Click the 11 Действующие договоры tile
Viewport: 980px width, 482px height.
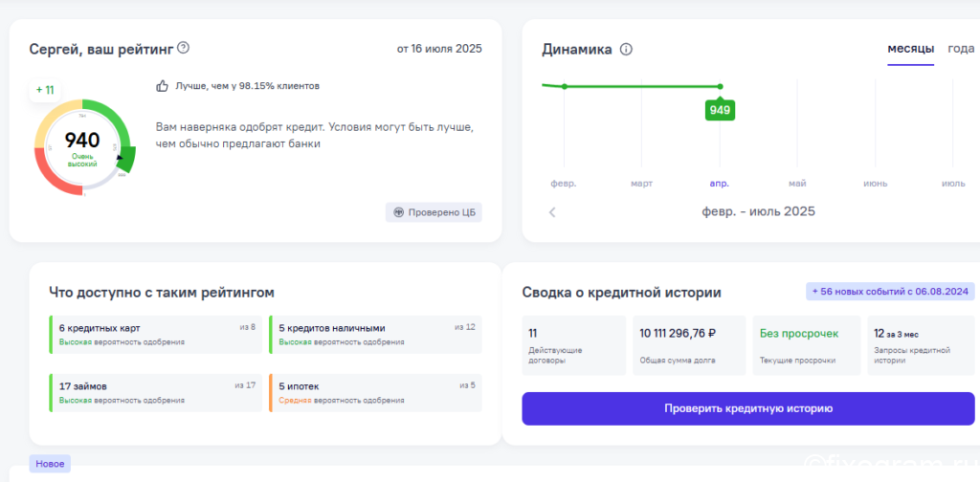574,345
